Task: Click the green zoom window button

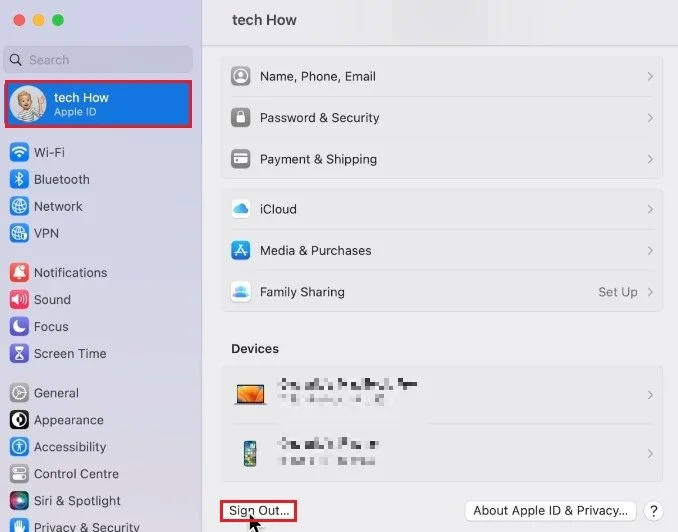Action: click(x=58, y=20)
